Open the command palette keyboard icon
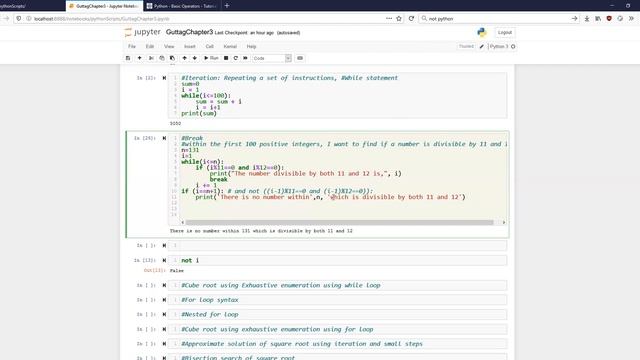 (300, 58)
